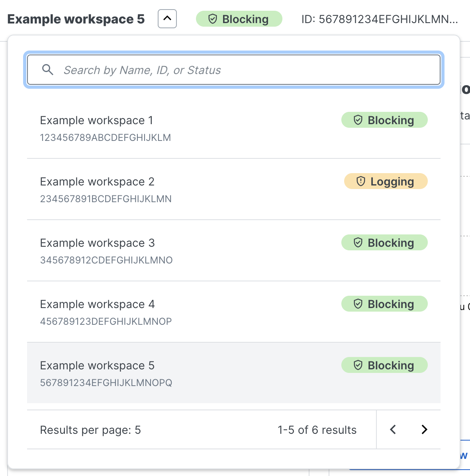The image size is (470, 476).
Task: Focus the Search by Name, ID, or Status field
Action: (234, 70)
